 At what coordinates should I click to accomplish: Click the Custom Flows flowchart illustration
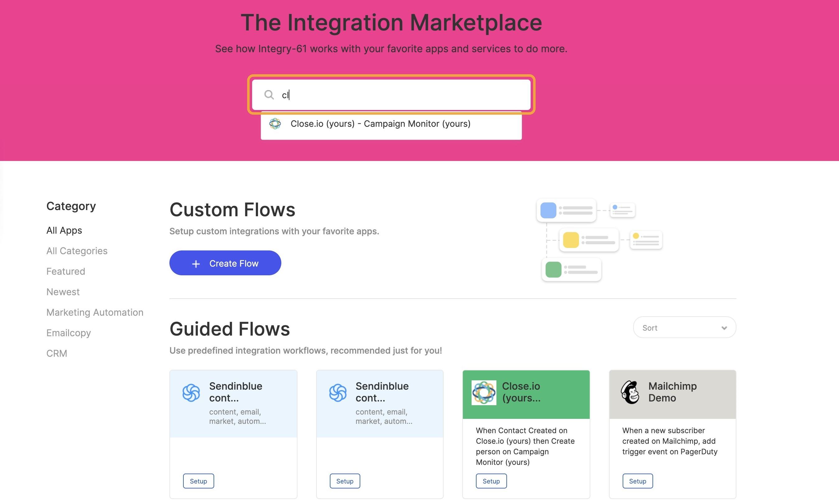point(599,240)
